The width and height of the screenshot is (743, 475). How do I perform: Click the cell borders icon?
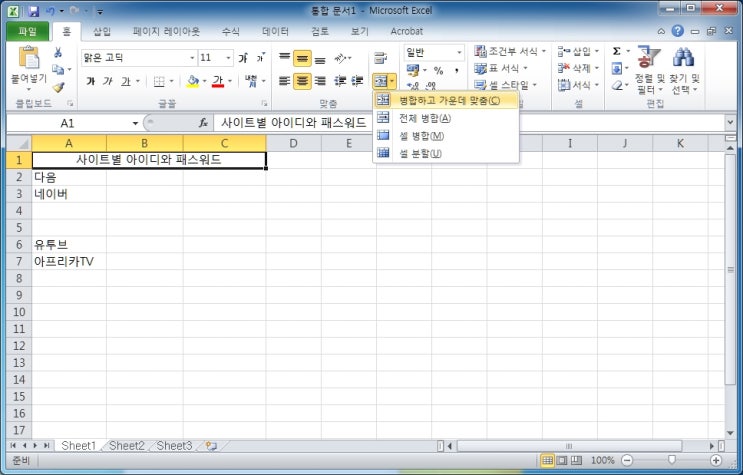pos(159,82)
